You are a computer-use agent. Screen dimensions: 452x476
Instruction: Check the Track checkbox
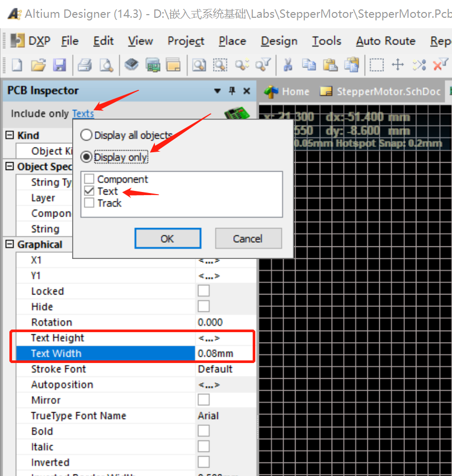[x=89, y=203]
